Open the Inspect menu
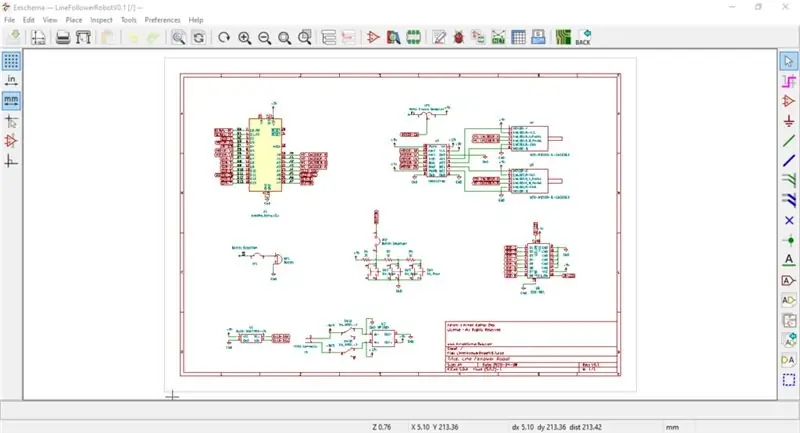Screen dimensions: 800x433 101,20
